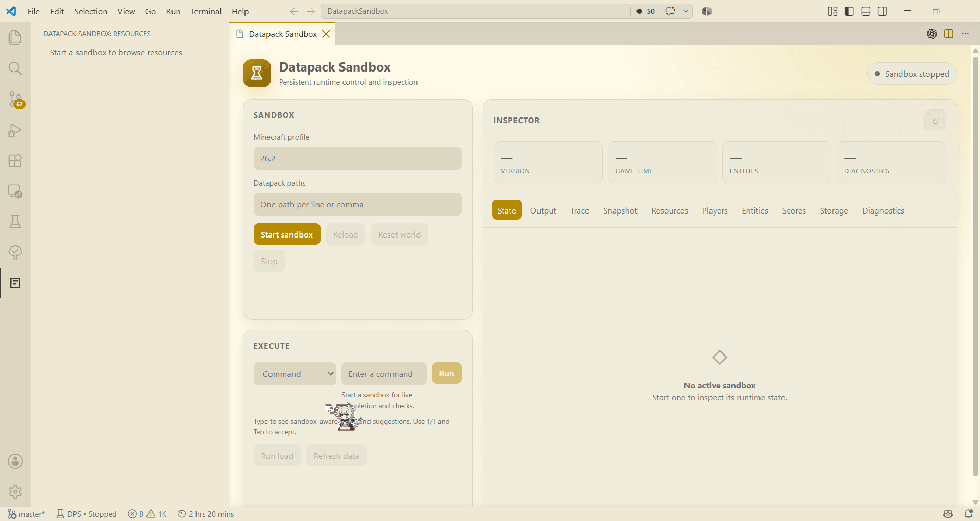Image resolution: width=980 pixels, height=521 pixels.
Task: Click the Start sandbox button
Action: pos(287,234)
